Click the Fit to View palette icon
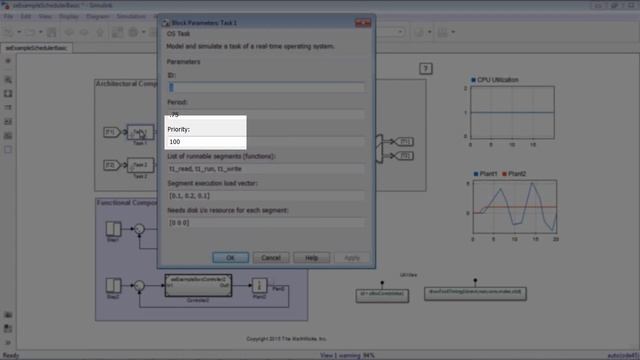Image resolution: width=640 pixels, height=360 pixels. (x=8, y=93)
